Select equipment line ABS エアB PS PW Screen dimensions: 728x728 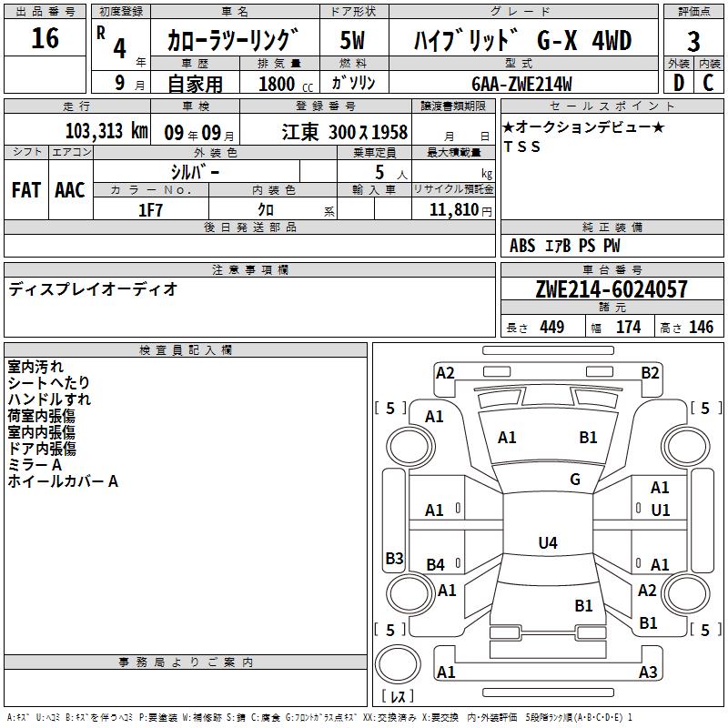point(564,246)
